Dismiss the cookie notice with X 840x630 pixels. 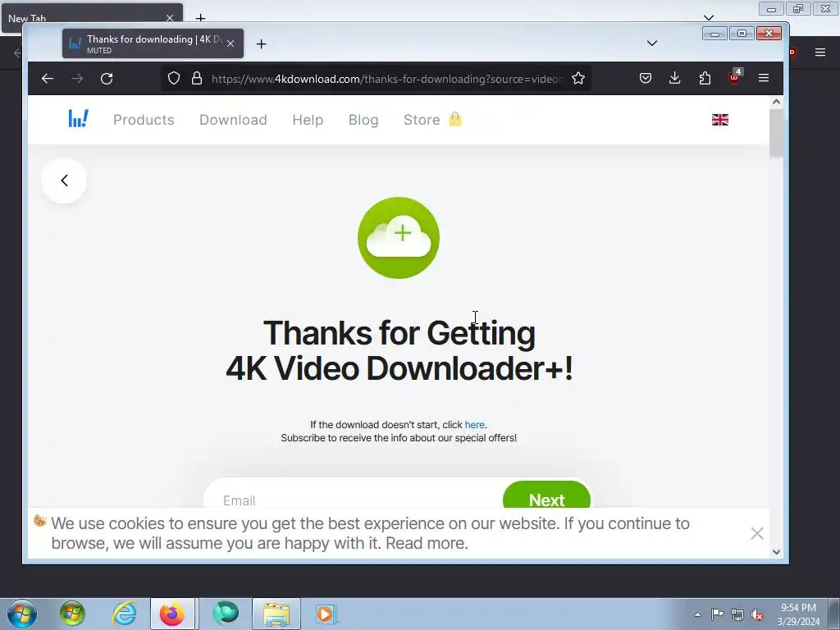[757, 533]
